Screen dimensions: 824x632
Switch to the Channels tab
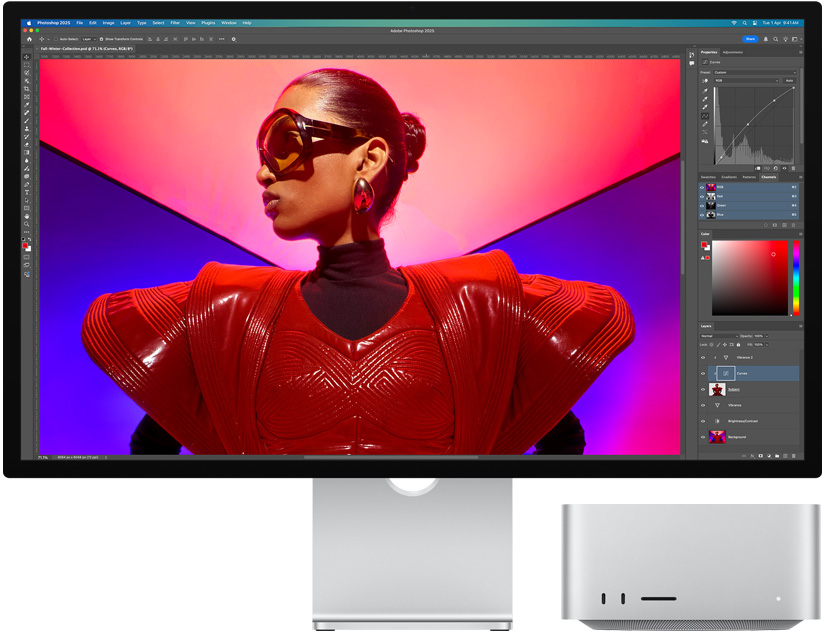[x=768, y=177]
